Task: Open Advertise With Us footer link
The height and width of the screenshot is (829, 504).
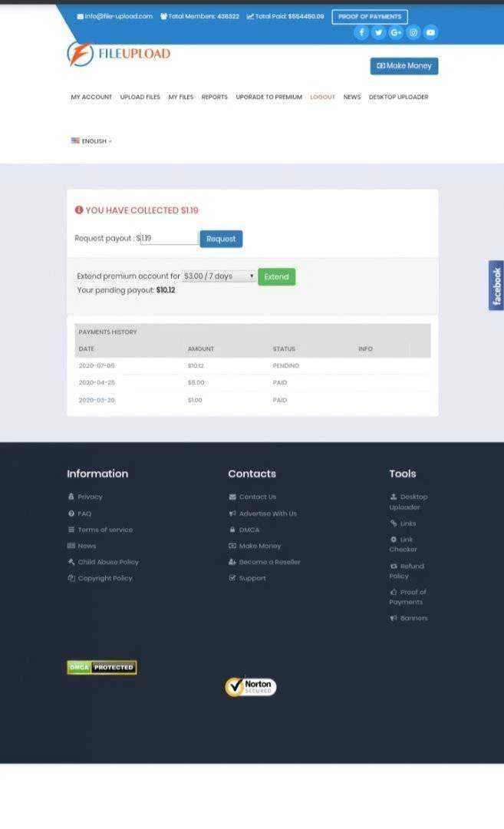Action: click(x=263, y=514)
